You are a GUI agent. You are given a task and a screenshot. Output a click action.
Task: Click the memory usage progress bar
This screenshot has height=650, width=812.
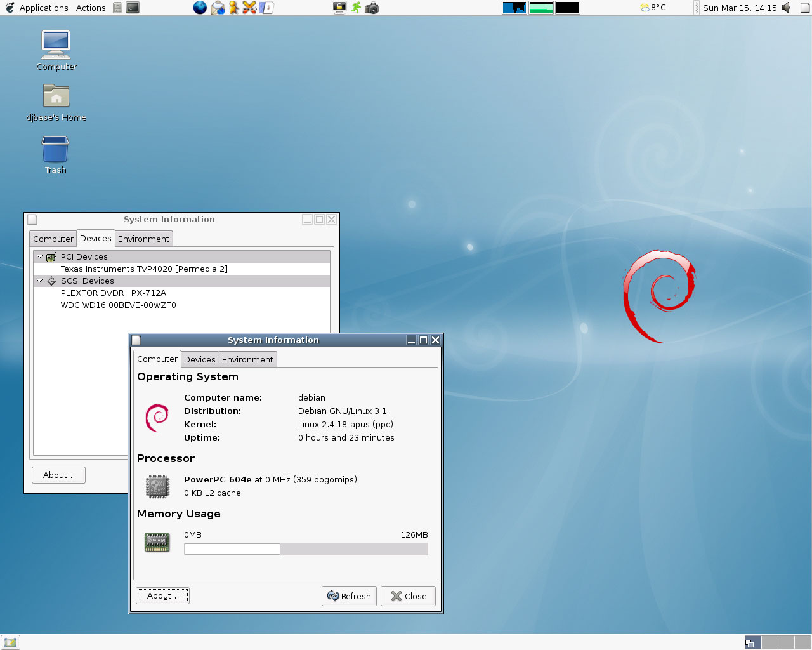click(306, 548)
